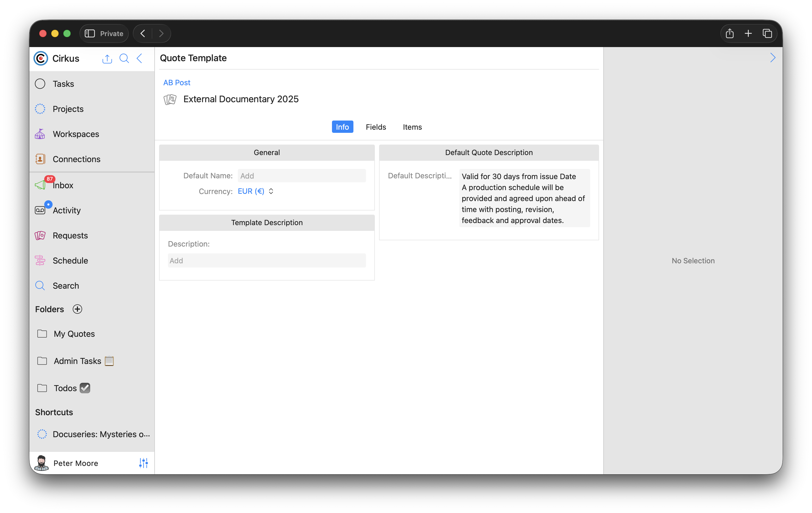
Task: Open Workspaces via the tent icon
Action: (x=40, y=134)
